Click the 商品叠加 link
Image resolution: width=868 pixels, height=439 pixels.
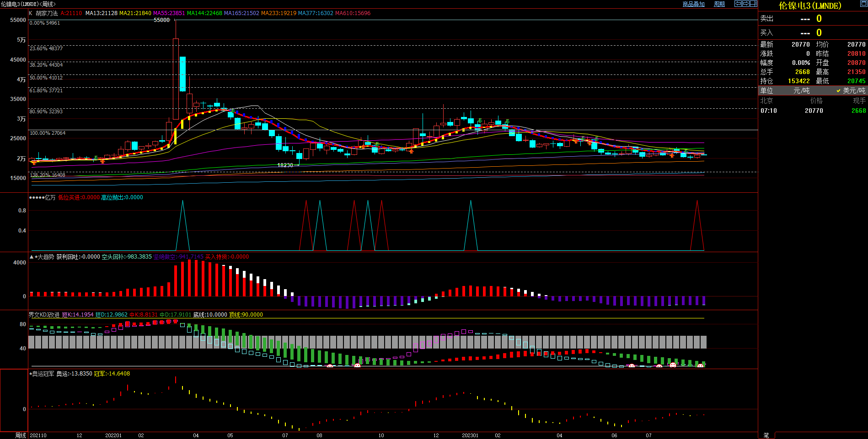tap(693, 4)
